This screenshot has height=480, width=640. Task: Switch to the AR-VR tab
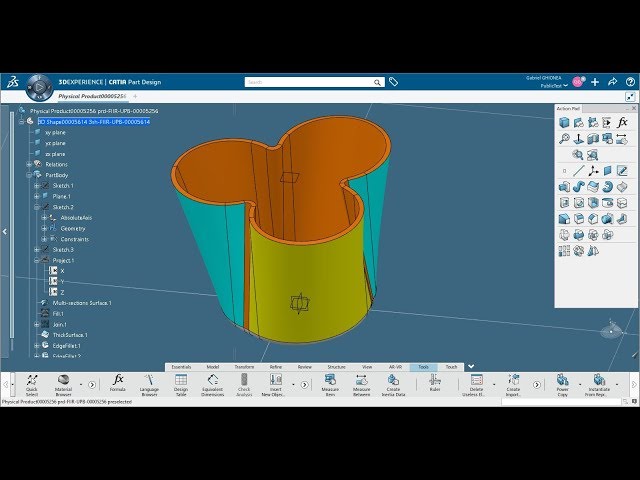395,367
